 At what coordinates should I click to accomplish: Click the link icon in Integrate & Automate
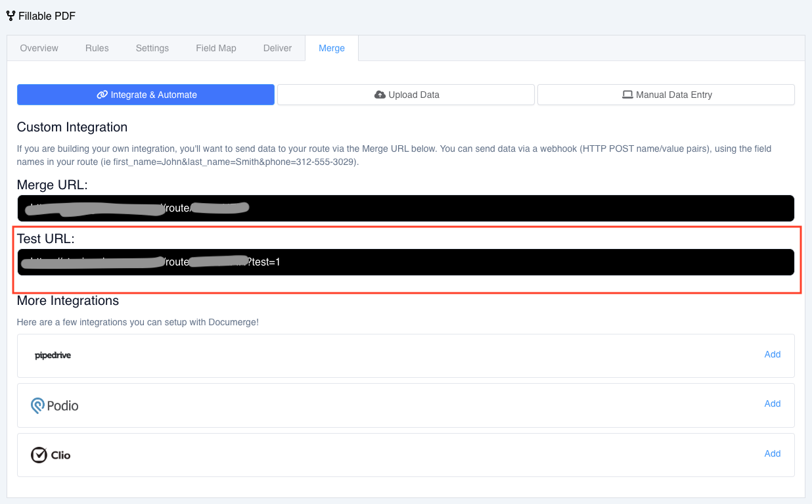click(x=102, y=95)
